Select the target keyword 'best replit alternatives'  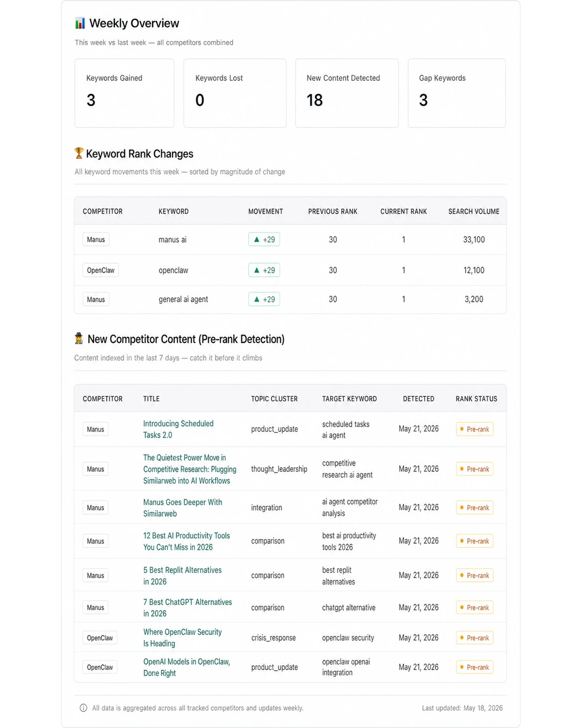tap(338, 576)
